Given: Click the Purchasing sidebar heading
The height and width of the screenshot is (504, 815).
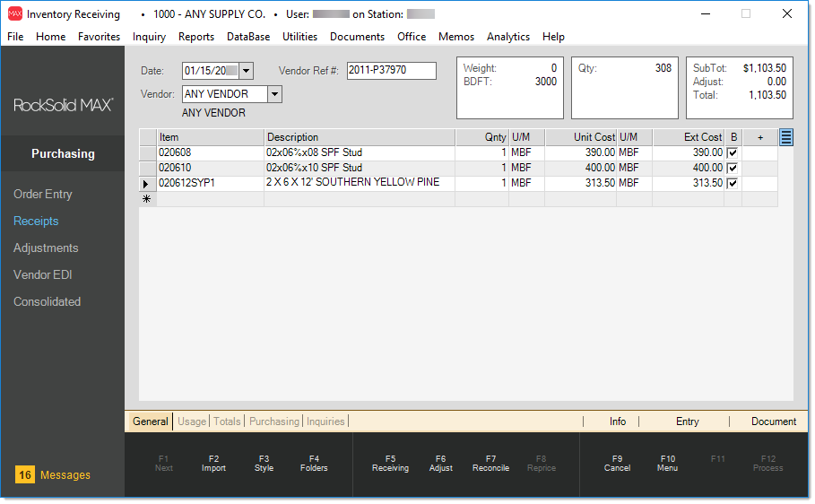Looking at the screenshot, I should 63,154.
